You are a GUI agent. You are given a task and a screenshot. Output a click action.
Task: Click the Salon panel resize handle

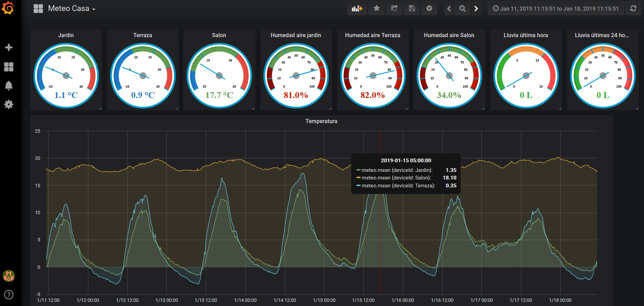pos(253,108)
